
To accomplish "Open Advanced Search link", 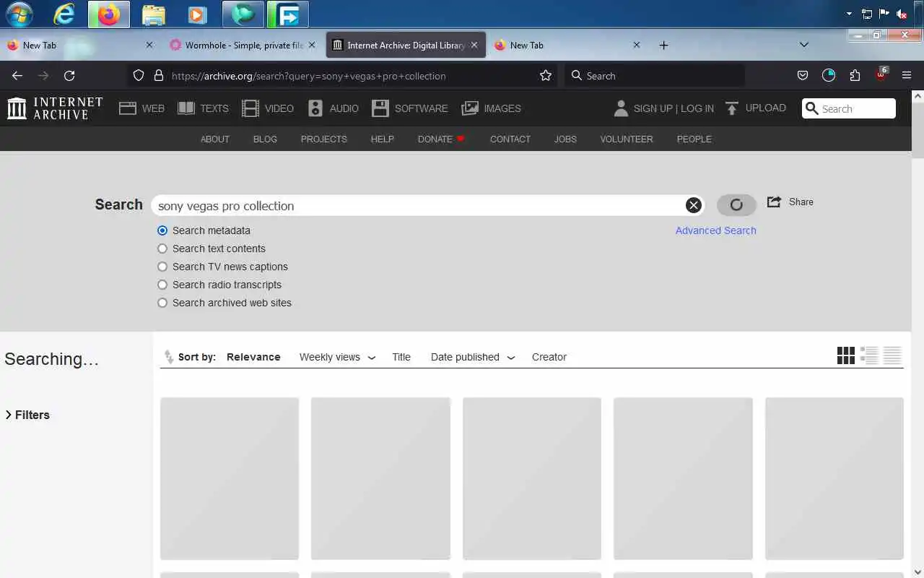I will [x=716, y=230].
